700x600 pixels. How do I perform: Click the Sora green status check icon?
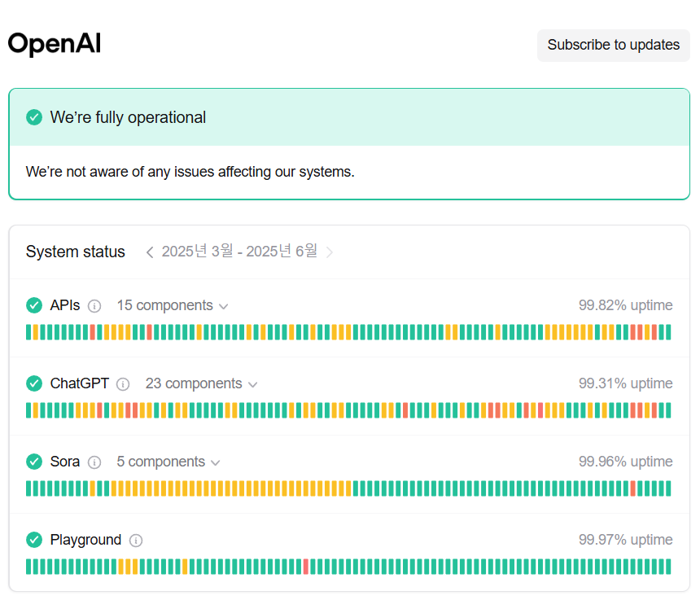tap(34, 462)
